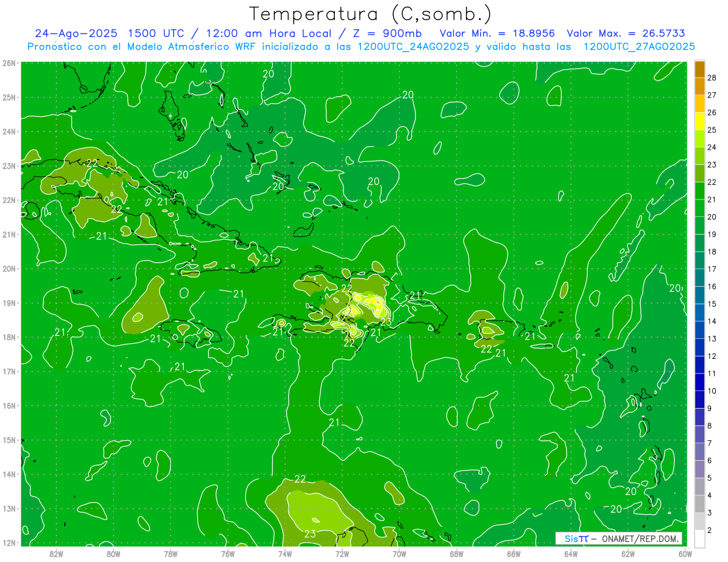The width and height of the screenshot is (728, 562).
Task: Click the colorbar scale label '18'
Action: 712,252
